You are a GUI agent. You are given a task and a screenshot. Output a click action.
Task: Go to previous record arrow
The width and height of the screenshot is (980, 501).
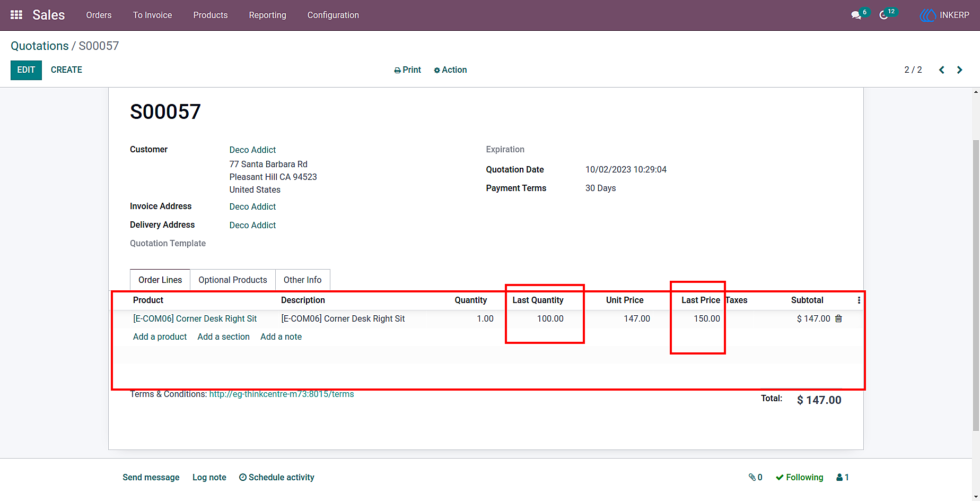coord(942,70)
